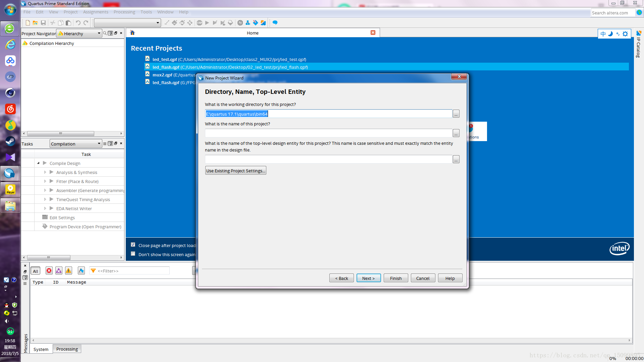This screenshot has width=644, height=362.
Task: Switch to Processing messages tab
Action: pyautogui.click(x=67, y=349)
